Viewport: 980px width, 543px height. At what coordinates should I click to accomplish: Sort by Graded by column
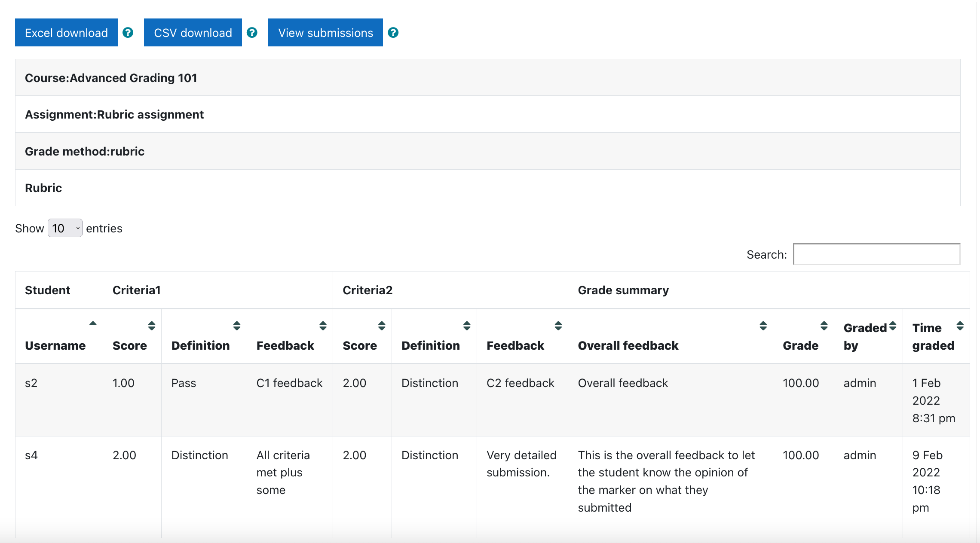(x=893, y=326)
